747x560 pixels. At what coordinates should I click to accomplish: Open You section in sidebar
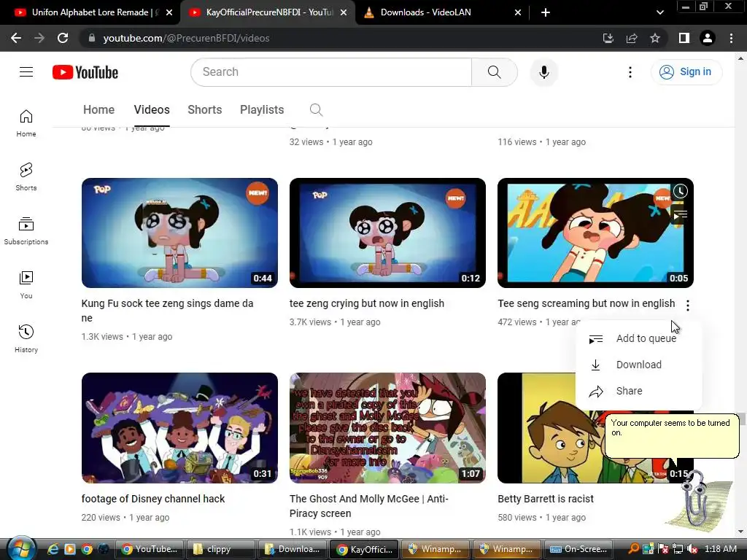tap(26, 285)
